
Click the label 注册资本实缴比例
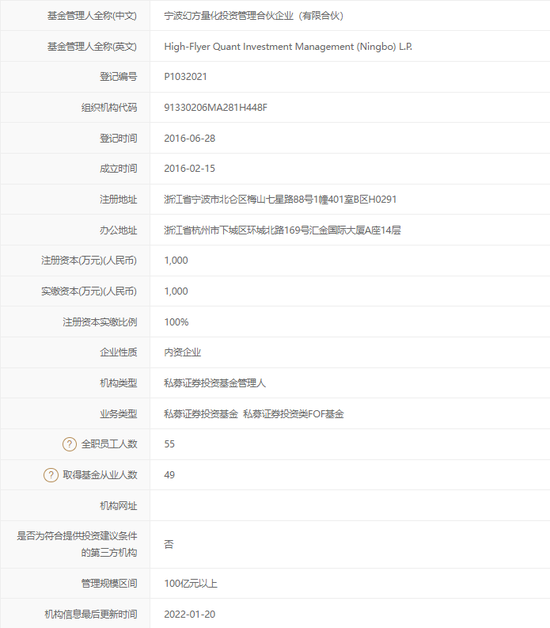100,322
